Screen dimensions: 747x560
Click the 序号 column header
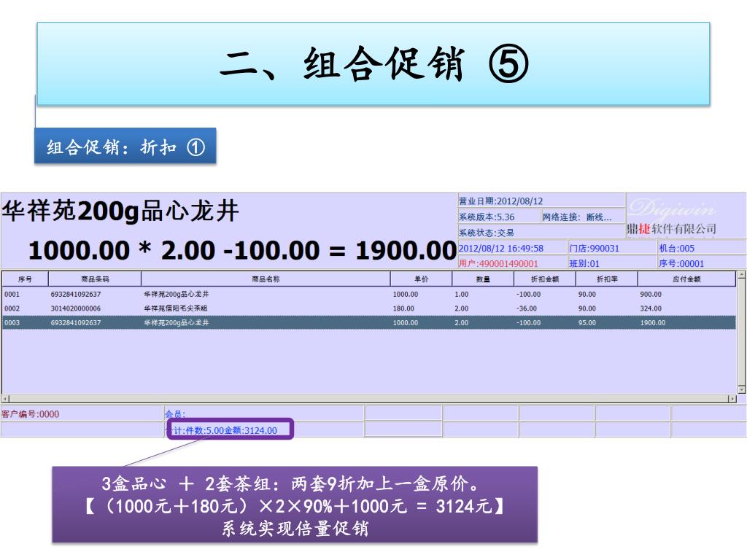25,279
